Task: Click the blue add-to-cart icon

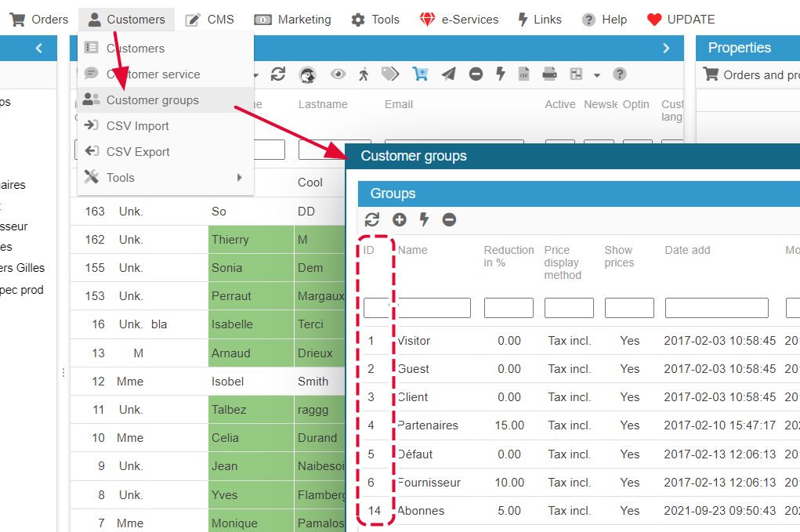Action: tap(420, 74)
